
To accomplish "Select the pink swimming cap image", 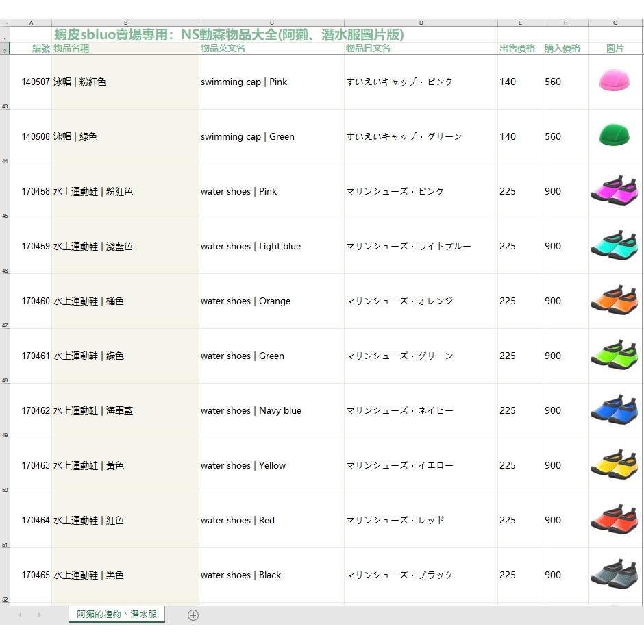I will pos(614,80).
